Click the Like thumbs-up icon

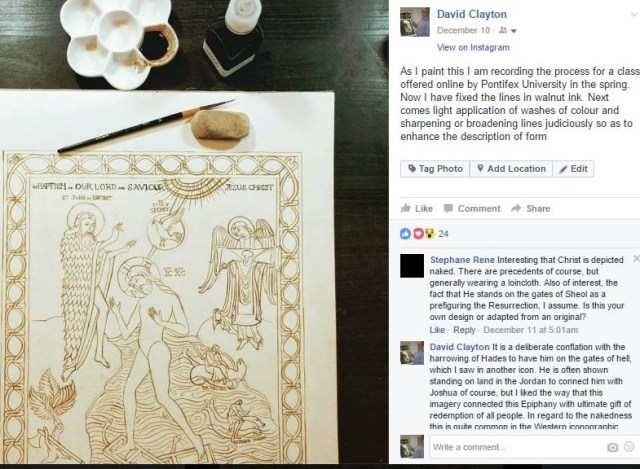[x=405, y=209]
